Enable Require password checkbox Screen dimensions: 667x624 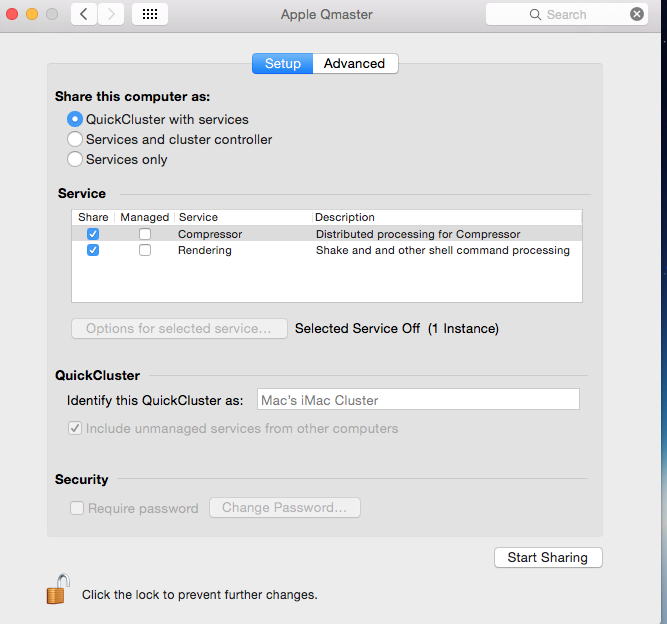[x=77, y=508]
